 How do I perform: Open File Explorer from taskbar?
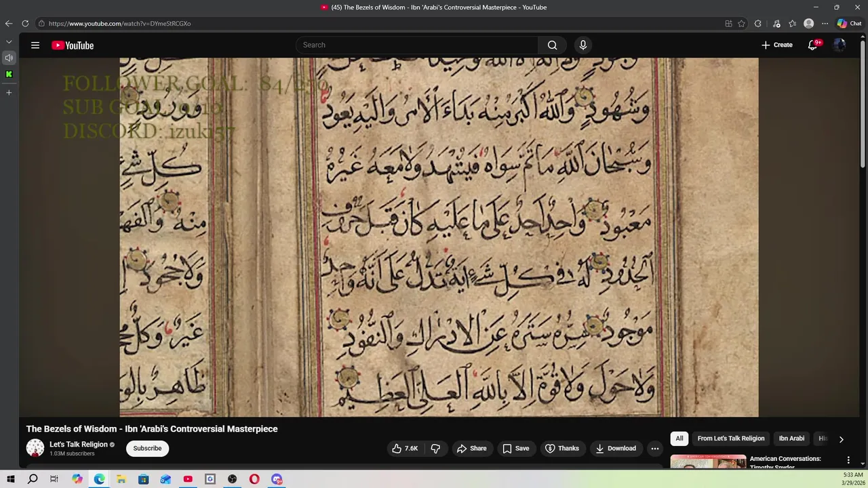121,479
